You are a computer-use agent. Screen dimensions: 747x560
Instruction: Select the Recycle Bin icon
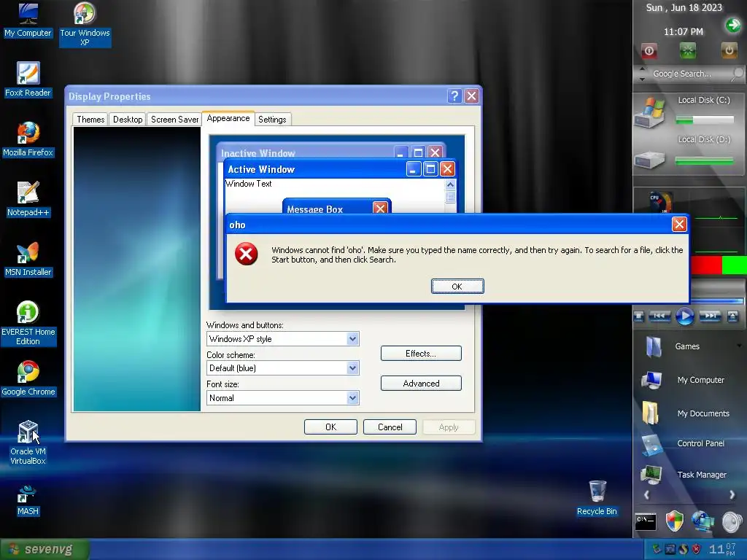(x=597, y=497)
